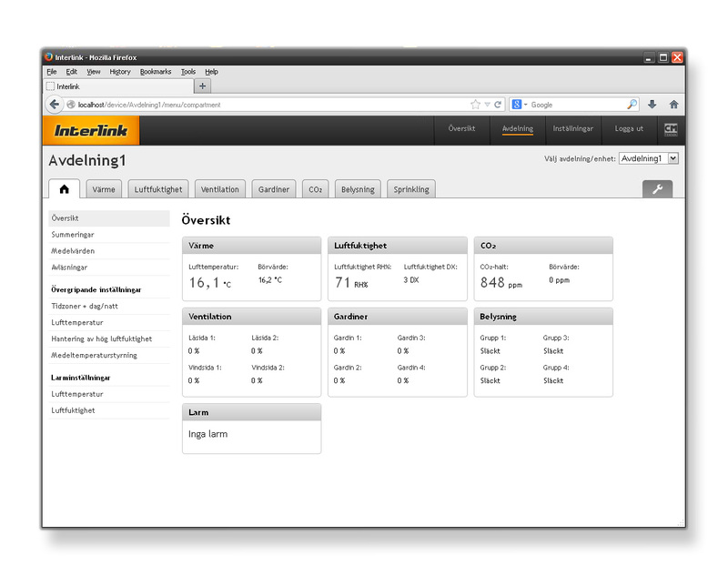Open Hantering av hög luftfuktighet

click(x=109, y=339)
